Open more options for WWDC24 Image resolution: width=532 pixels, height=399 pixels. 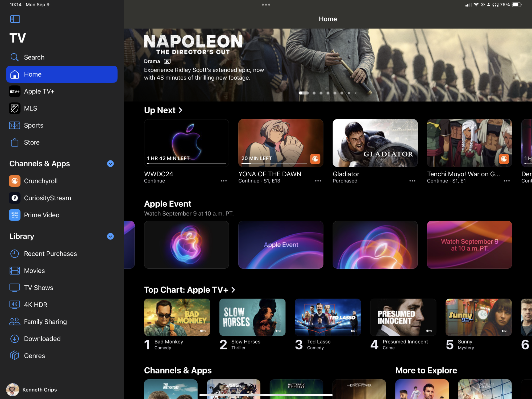(x=224, y=181)
